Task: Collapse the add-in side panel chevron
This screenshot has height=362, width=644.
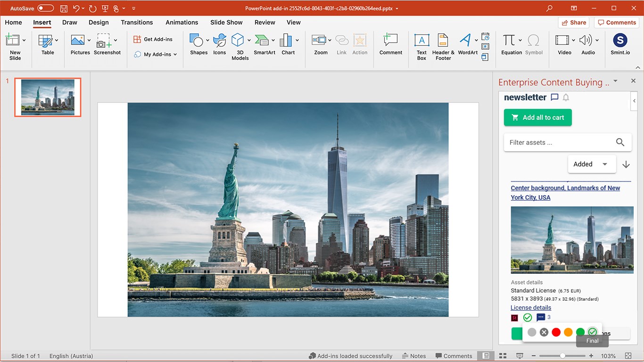Action: pyautogui.click(x=634, y=101)
